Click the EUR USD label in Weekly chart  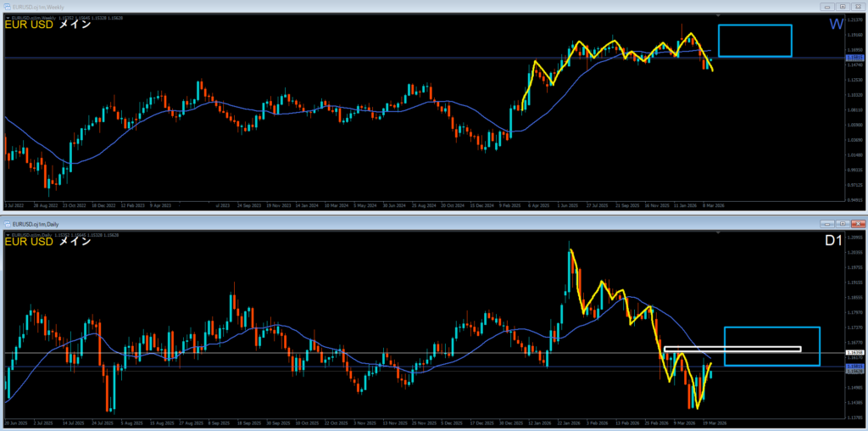[x=29, y=25]
